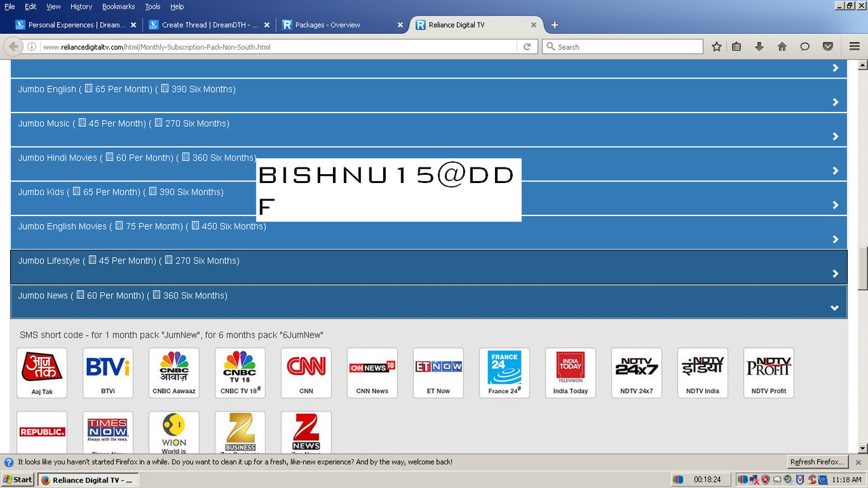
Task: Close the Packages - Overview tab
Action: click(400, 25)
